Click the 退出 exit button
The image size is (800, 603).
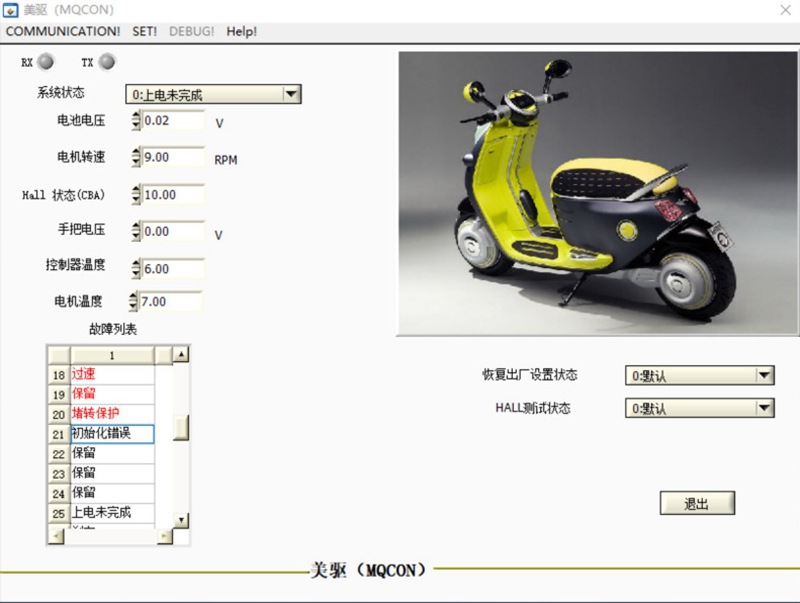pos(697,504)
